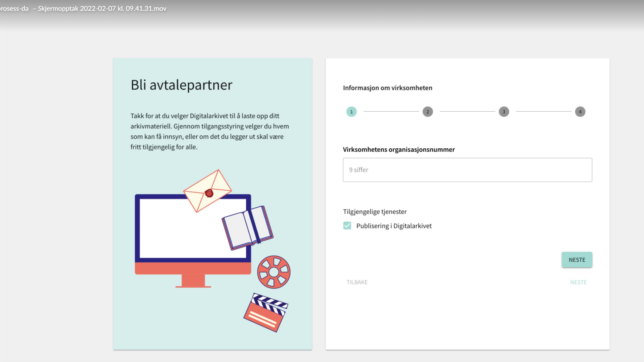Image resolution: width=644 pixels, height=362 pixels.
Task: Click the filled NESTE button
Action: tap(577, 260)
